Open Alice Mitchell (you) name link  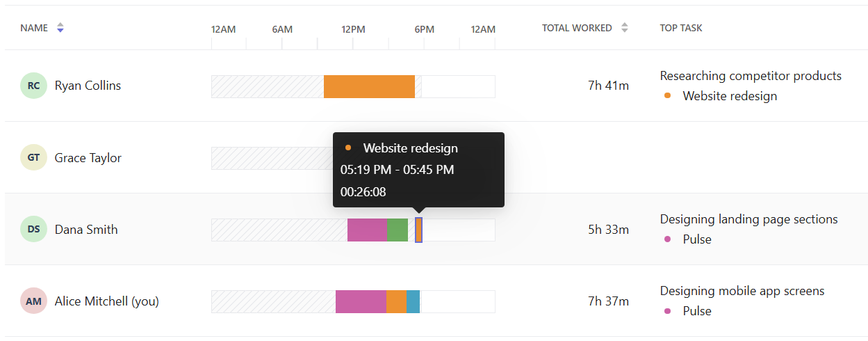[107, 301]
